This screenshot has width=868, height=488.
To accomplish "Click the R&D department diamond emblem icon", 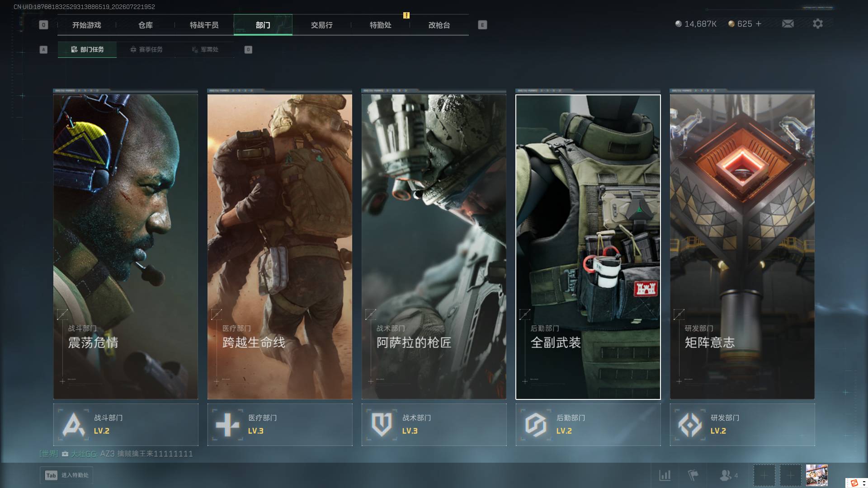I will coord(690,425).
